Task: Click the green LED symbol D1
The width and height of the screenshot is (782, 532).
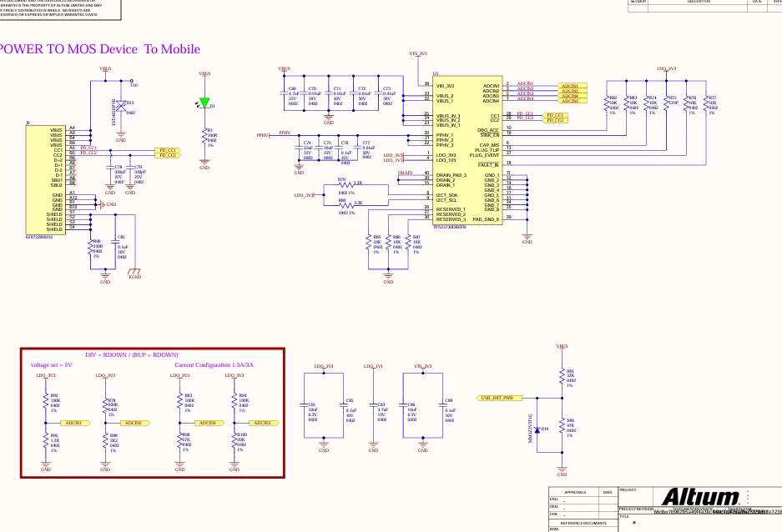Action: (204, 103)
